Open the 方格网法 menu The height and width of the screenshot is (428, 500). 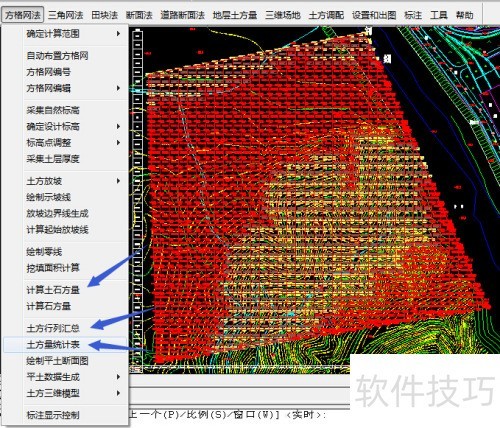[x=22, y=15]
